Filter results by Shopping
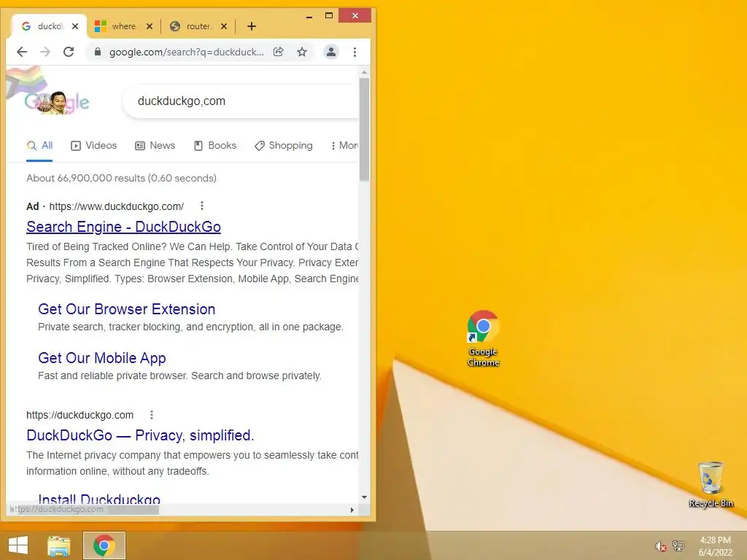Screen dimensions: 747x560 [x=284, y=145]
